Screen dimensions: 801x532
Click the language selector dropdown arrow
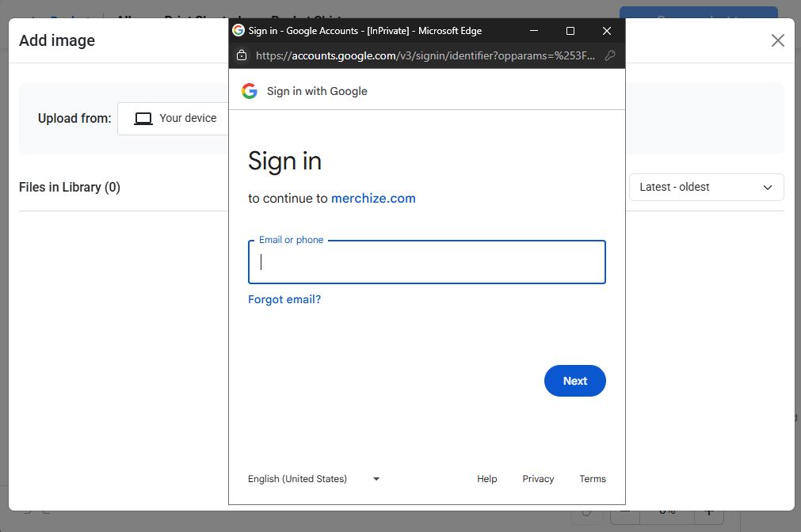[x=376, y=479]
